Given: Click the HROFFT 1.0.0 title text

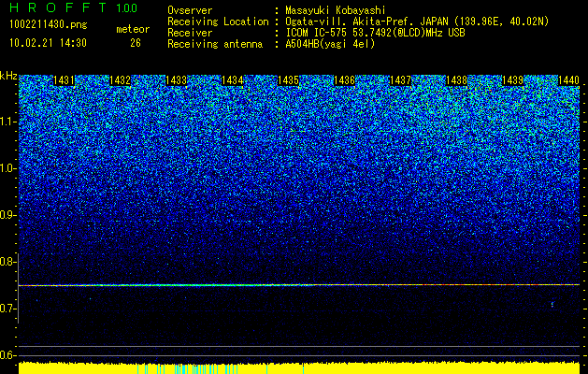Looking at the screenshot, I should coord(73,7).
